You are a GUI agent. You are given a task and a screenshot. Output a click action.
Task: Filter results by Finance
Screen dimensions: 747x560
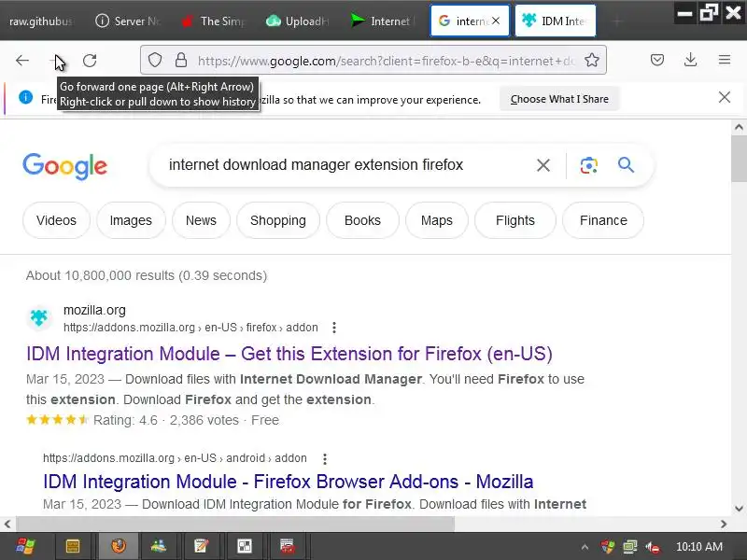(603, 220)
